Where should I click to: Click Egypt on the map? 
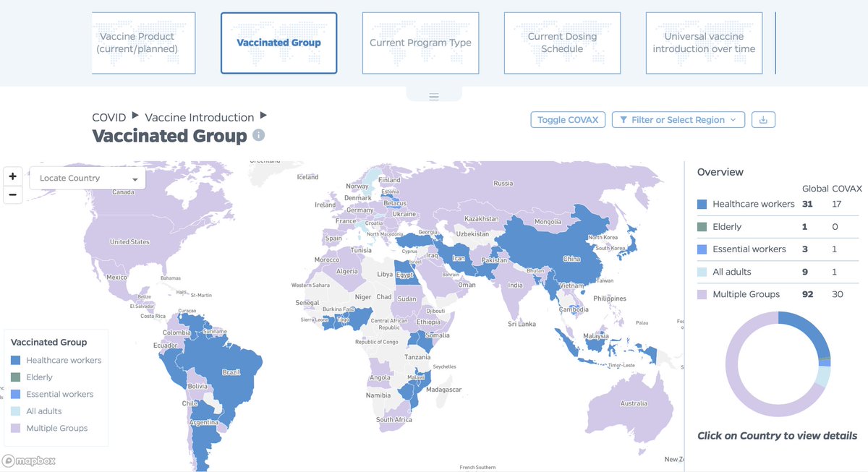(404, 275)
